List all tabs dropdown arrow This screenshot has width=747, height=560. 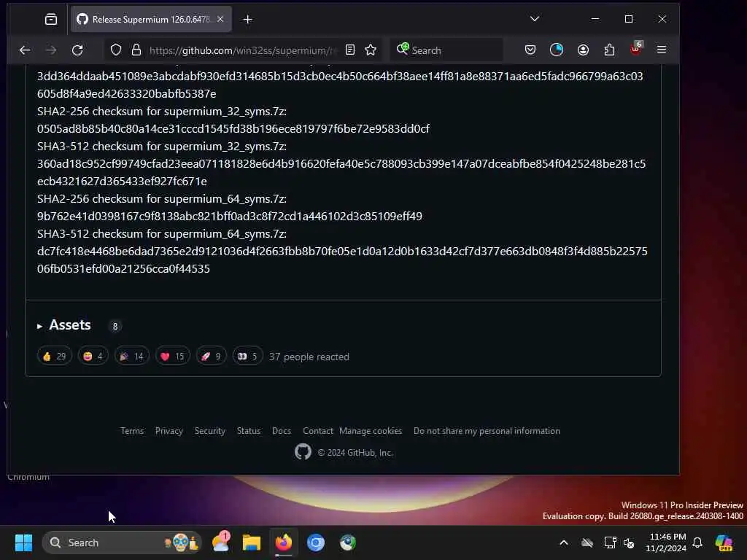pyautogui.click(x=535, y=19)
